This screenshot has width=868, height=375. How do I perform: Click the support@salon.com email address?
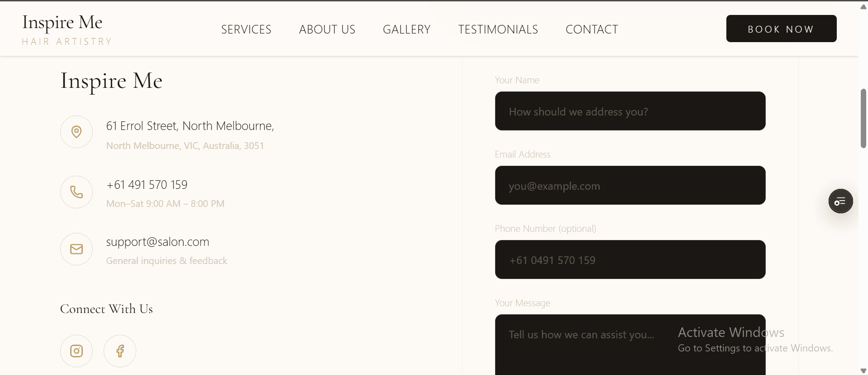point(157,242)
